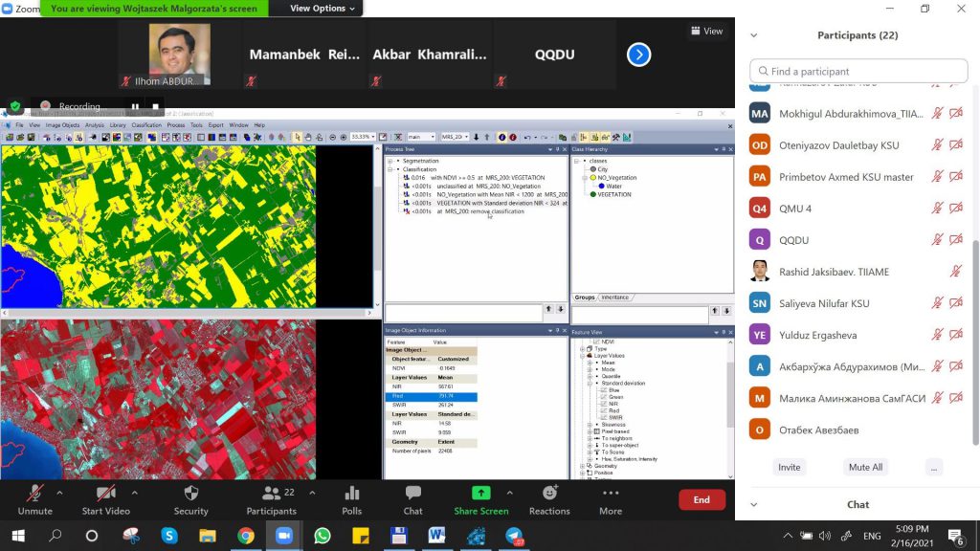
Task: Click the undo arrow in eCognition toolbar
Action: pos(527,138)
